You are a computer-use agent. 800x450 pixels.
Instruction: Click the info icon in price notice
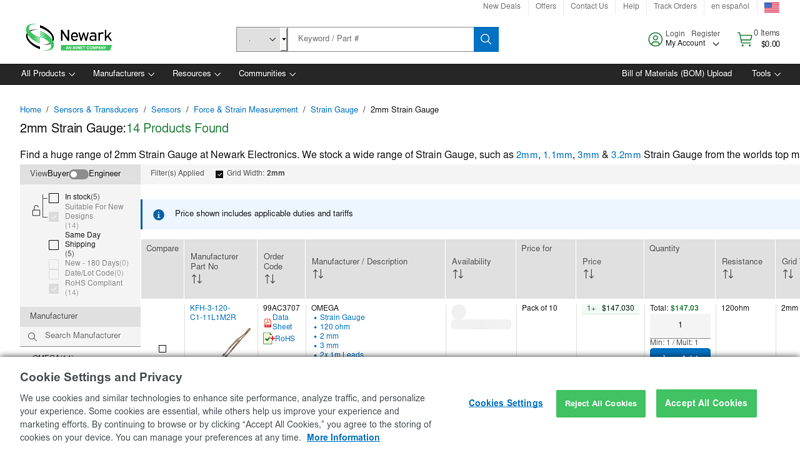click(159, 215)
